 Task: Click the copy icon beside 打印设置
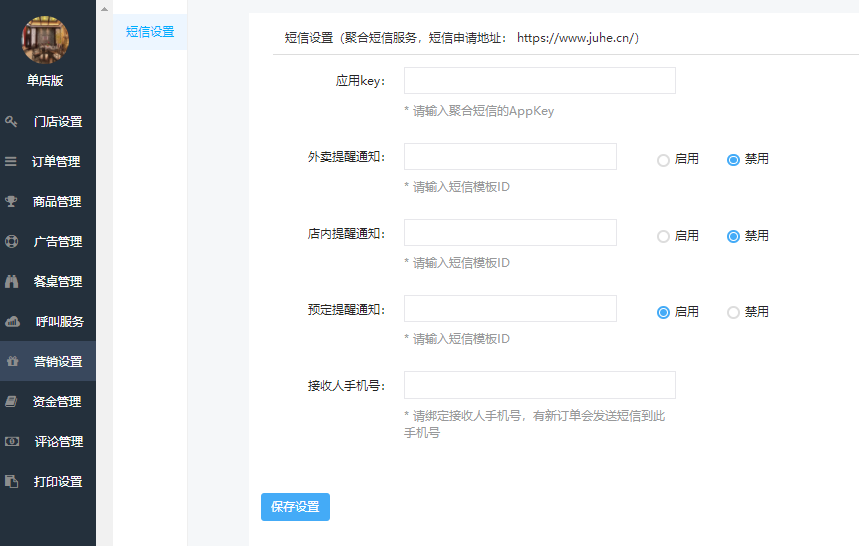(x=12, y=481)
